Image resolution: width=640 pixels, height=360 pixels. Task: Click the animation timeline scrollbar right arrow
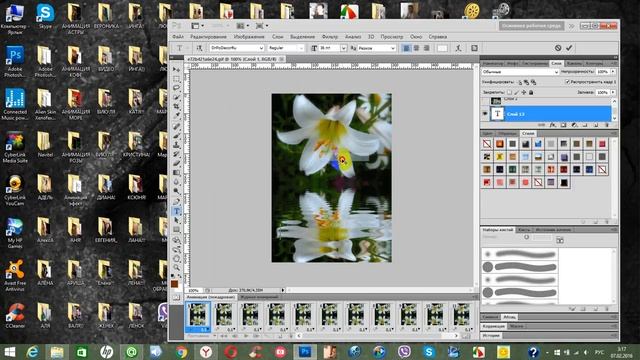(x=456, y=336)
